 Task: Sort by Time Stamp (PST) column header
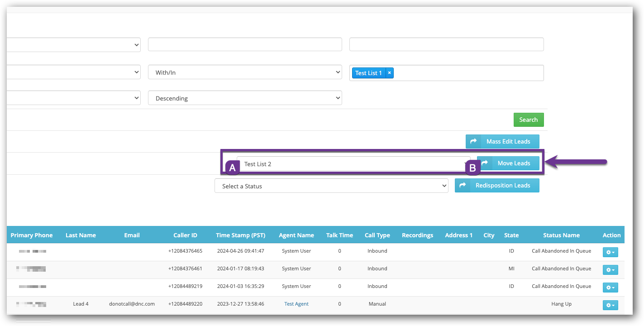(240, 235)
